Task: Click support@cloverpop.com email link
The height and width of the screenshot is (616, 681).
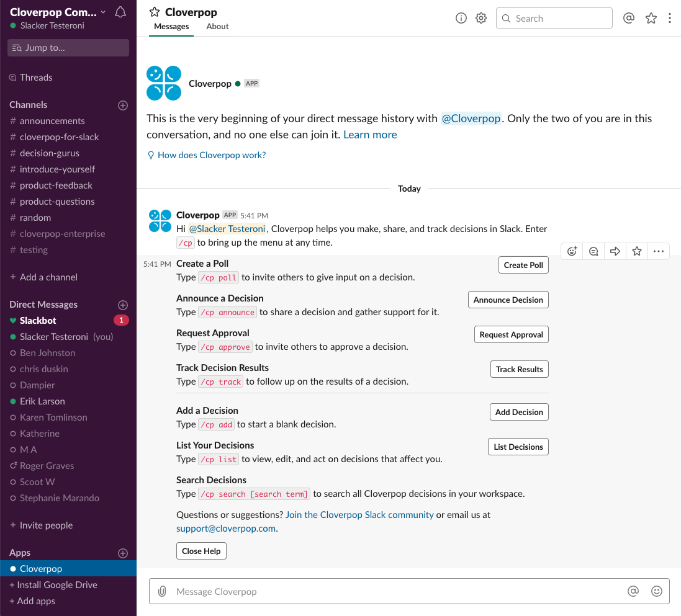Action: click(226, 529)
